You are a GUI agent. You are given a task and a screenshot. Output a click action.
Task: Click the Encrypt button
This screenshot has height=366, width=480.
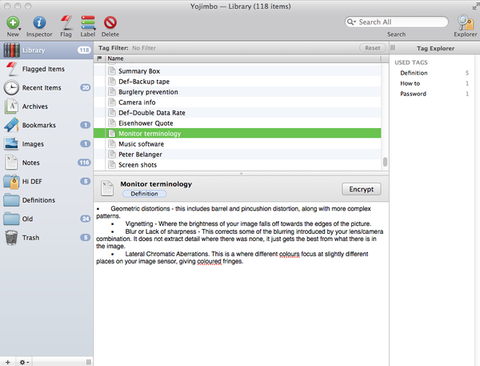coord(361,189)
